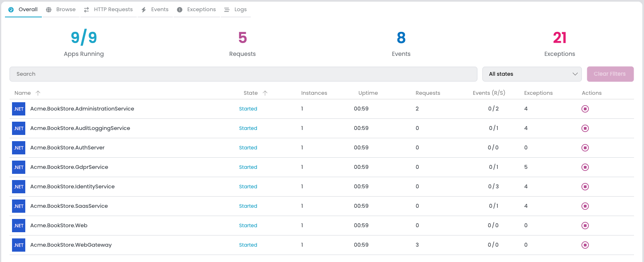Open the Overall tab
Viewport: 644px width, 262px height.
coord(23,9)
